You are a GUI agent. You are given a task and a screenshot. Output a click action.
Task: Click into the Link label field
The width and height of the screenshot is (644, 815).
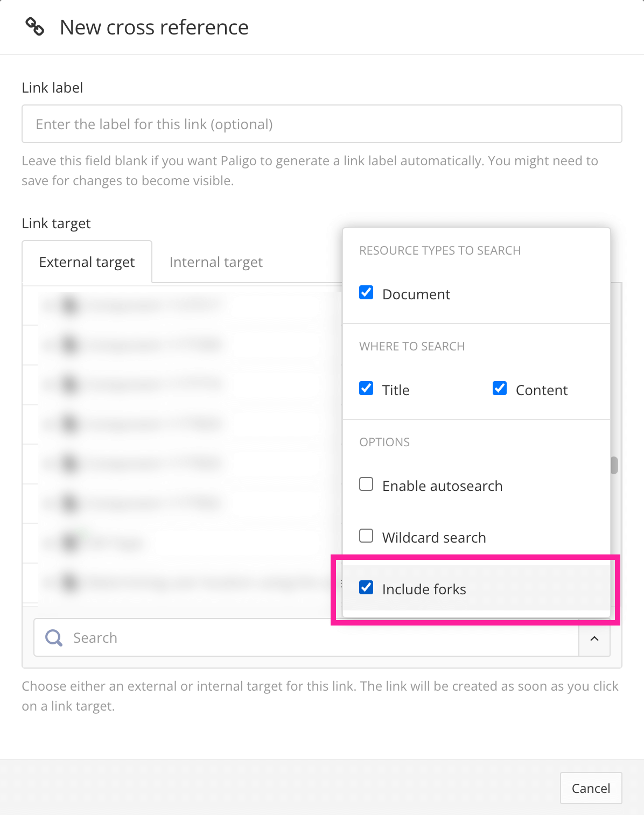[321, 124]
